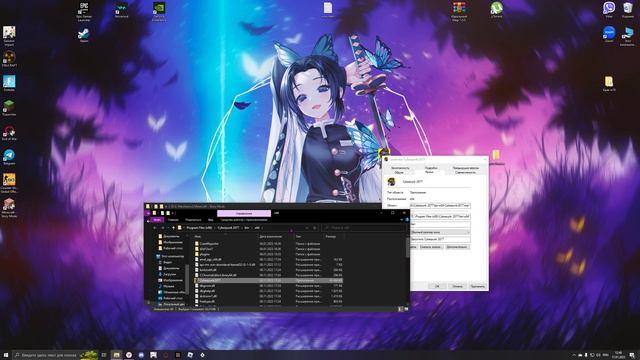Viewport: 640px width, 360px height.
Task: Click the Task View taskbar icon
Action: click(104, 355)
